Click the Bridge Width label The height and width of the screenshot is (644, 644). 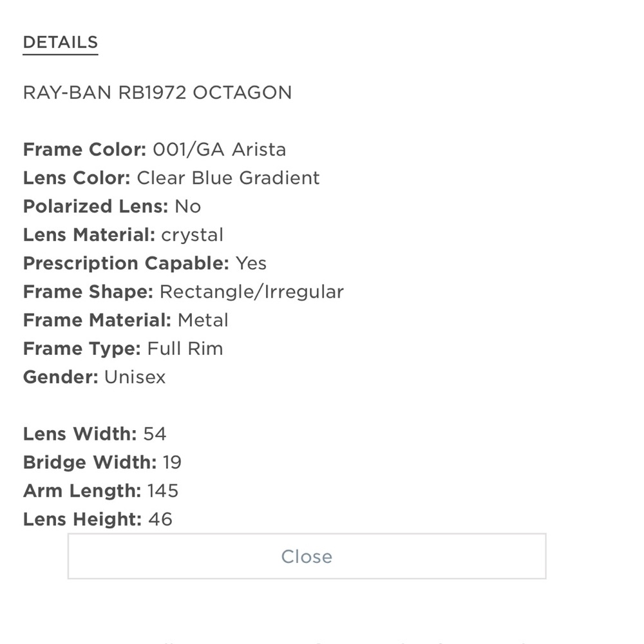click(90, 462)
